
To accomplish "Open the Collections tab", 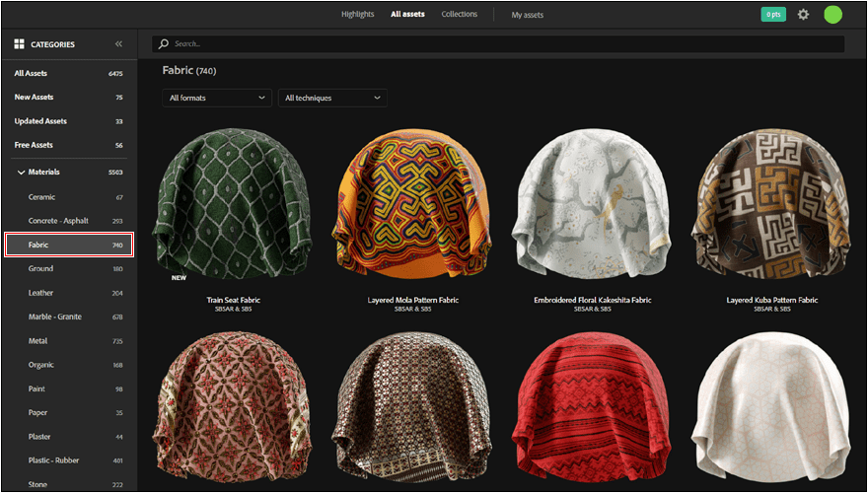I will pyautogui.click(x=460, y=15).
